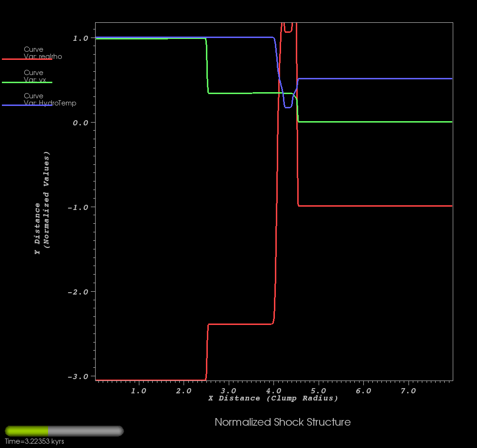Click the x-axis tick label 1.0
477x448 pixels.
click(139, 391)
